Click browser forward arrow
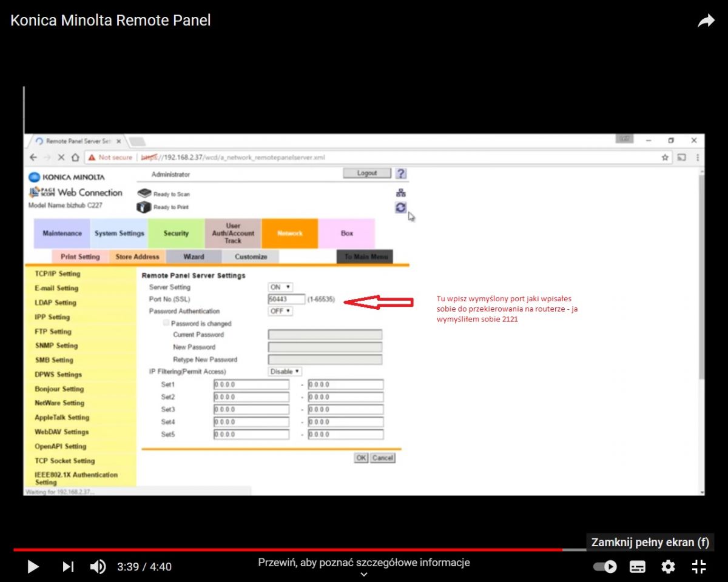 click(x=47, y=157)
